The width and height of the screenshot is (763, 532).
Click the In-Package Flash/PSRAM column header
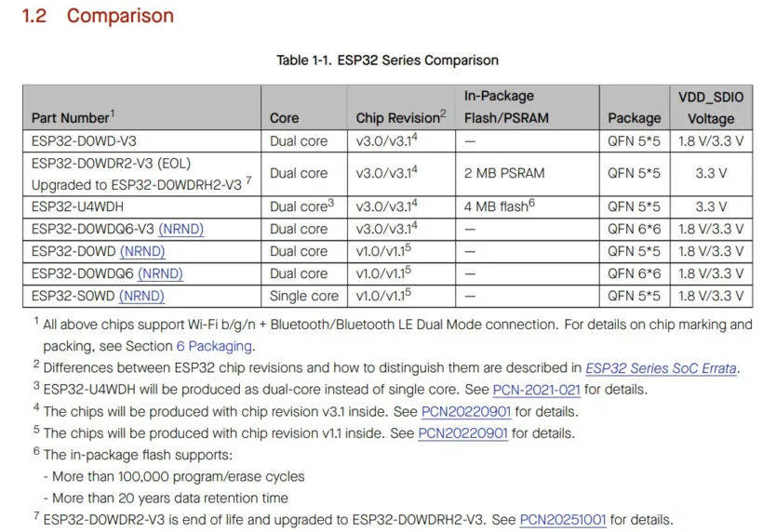(507, 107)
